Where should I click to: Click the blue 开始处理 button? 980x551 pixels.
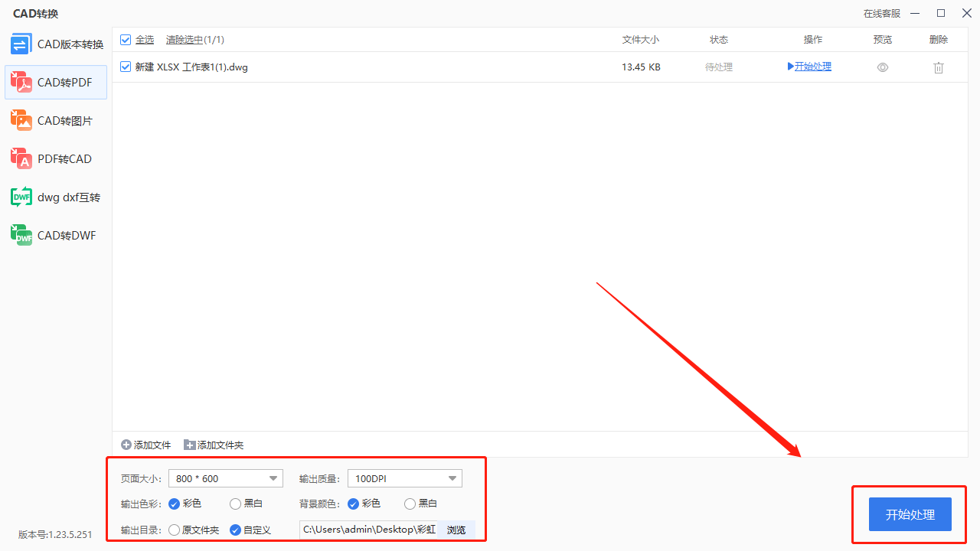pyautogui.click(x=910, y=514)
